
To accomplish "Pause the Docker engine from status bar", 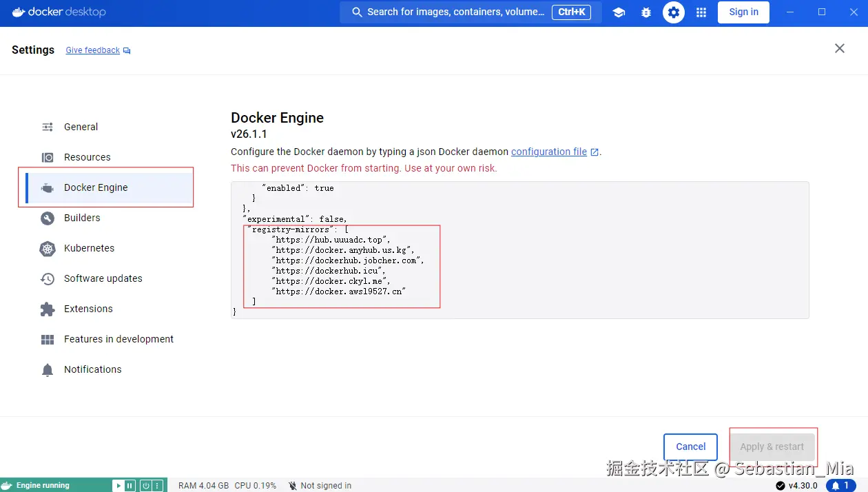I will click(x=130, y=485).
